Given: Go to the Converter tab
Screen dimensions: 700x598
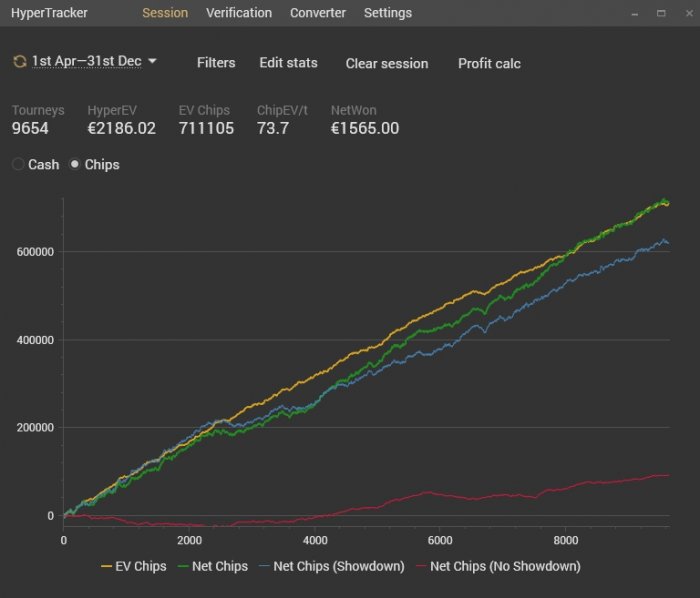Looking at the screenshot, I should (318, 13).
